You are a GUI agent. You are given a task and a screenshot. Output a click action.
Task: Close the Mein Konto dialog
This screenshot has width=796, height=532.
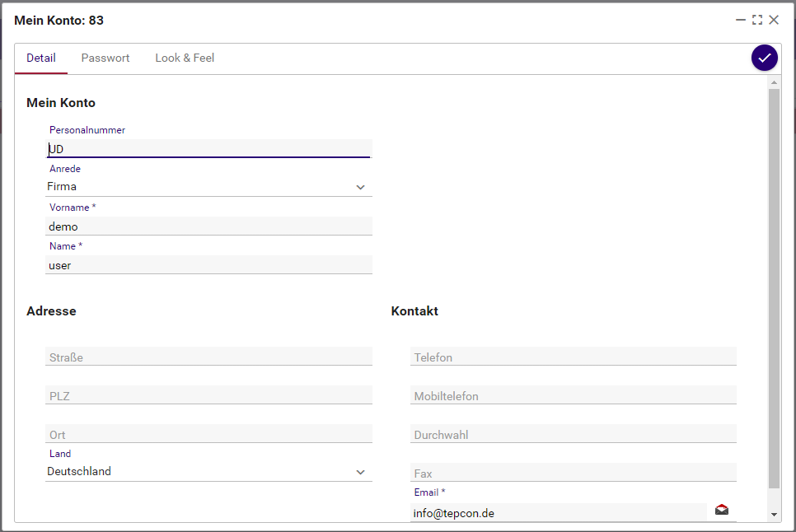click(774, 20)
